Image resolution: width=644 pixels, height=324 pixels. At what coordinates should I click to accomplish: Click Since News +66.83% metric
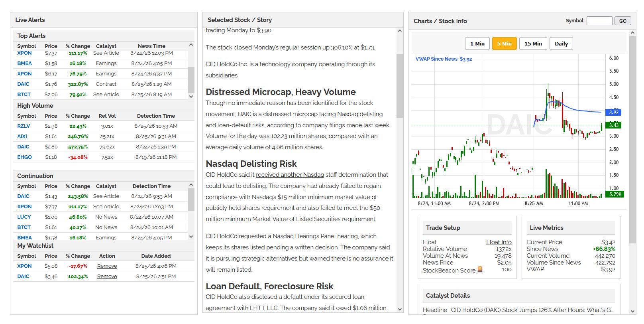point(604,249)
